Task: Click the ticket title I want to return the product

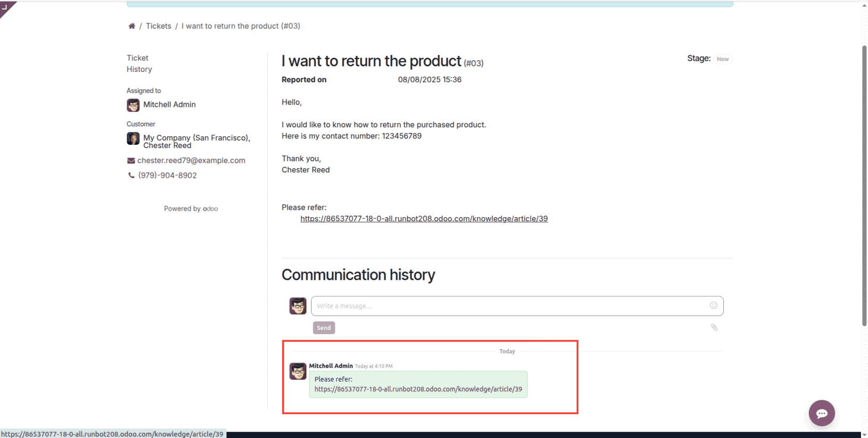Action: pos(371,61)
